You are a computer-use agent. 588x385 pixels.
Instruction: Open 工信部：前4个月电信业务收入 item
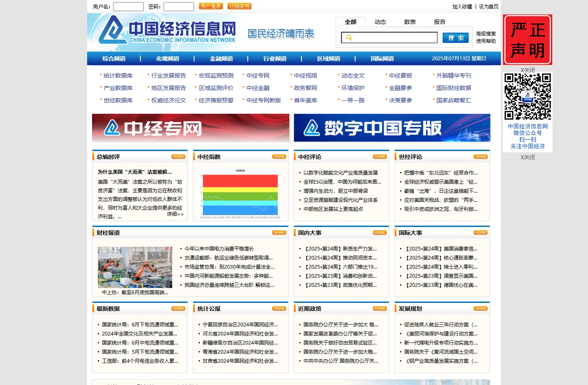[x=140, y=361]
